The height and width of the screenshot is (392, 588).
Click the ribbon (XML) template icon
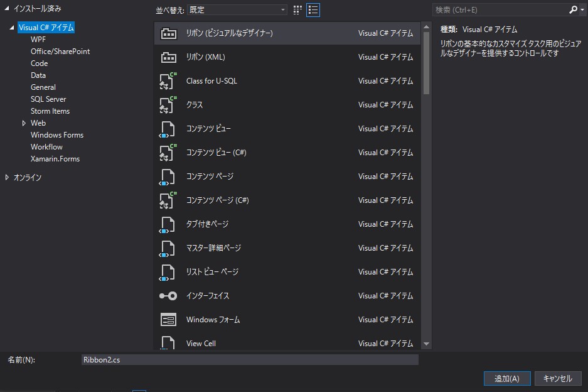(168, 57)
